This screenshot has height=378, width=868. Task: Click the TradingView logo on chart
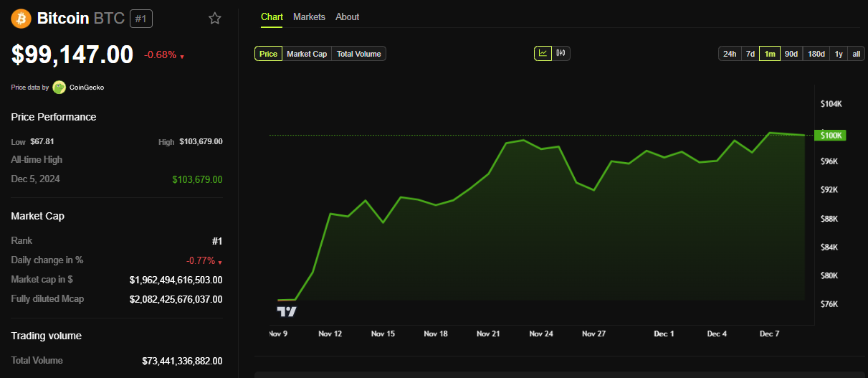point(287,311)
